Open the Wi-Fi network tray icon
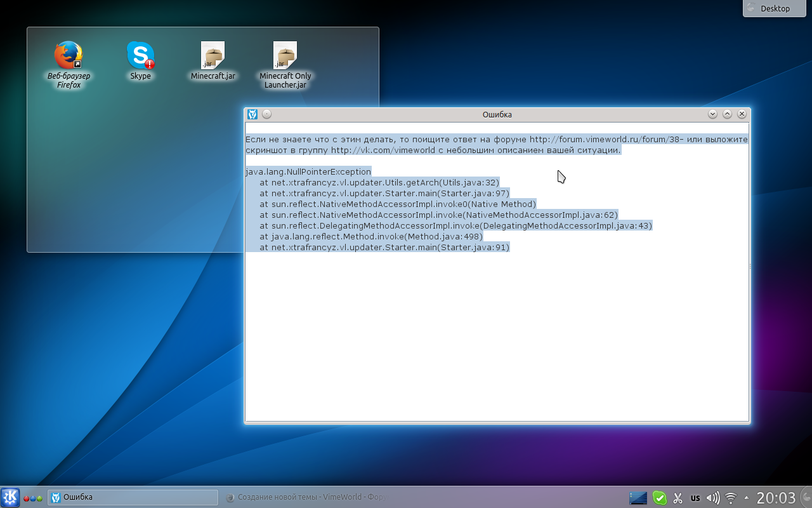This screenshot has height=508, width=812. coord(731,498)
